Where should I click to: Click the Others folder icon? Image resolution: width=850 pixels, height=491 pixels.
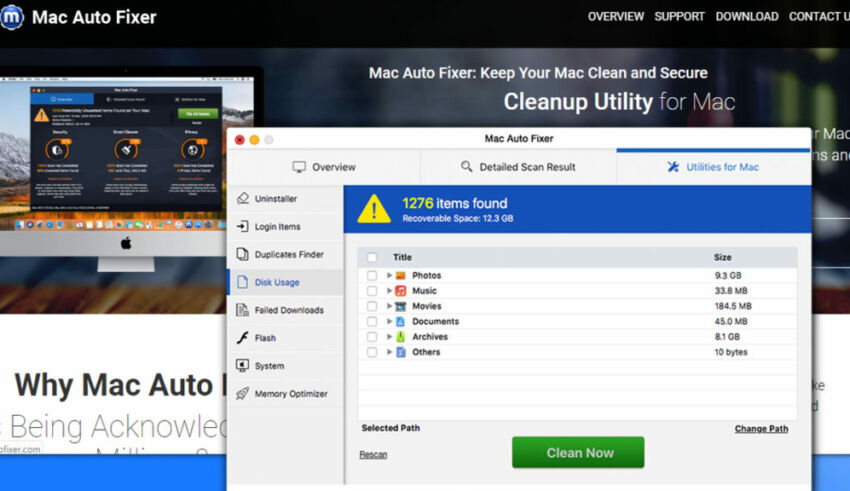click(x=401, y=352)
